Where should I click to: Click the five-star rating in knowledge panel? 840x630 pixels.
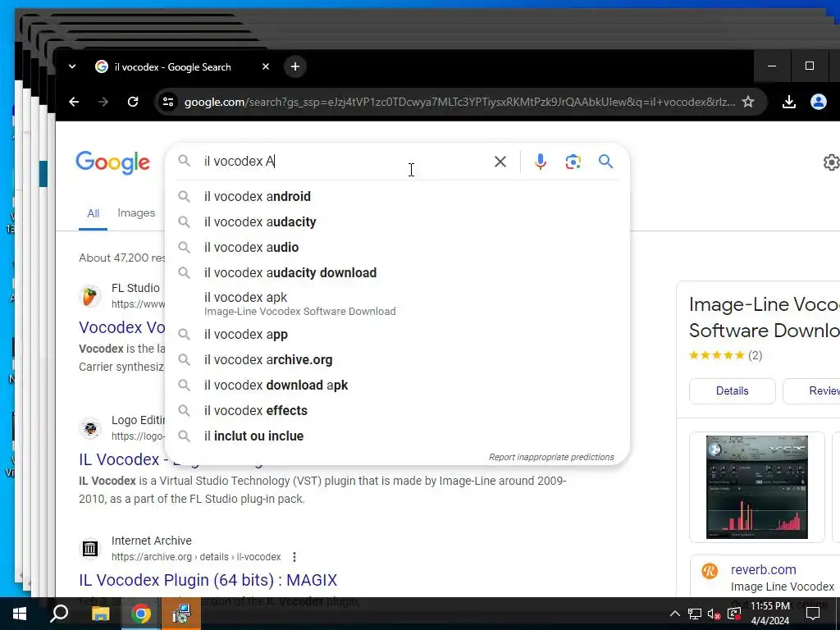point(717,355)
